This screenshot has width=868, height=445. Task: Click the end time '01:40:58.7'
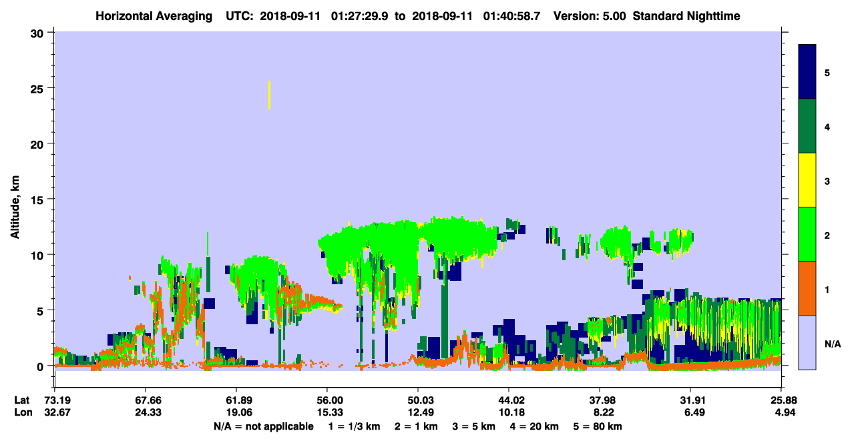[x=512, y=15]
